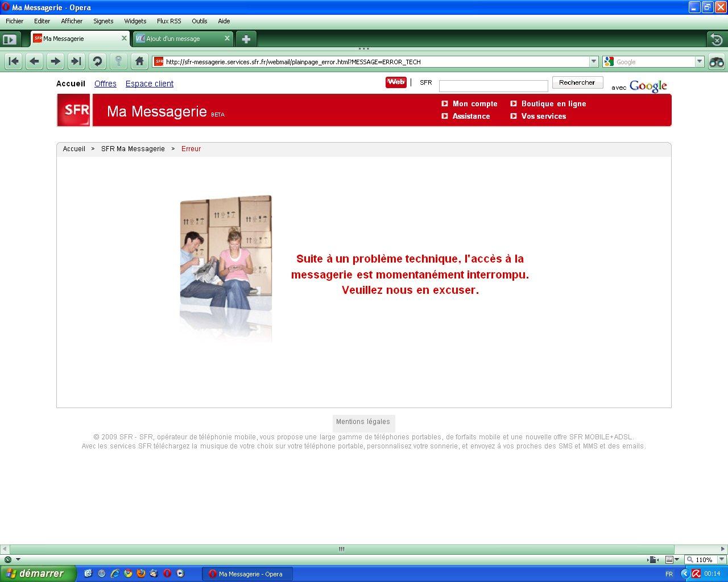This screenshot has width=728, height=582.
Task: Click the Fast Forward navigation button
Action: coord(76,61)
